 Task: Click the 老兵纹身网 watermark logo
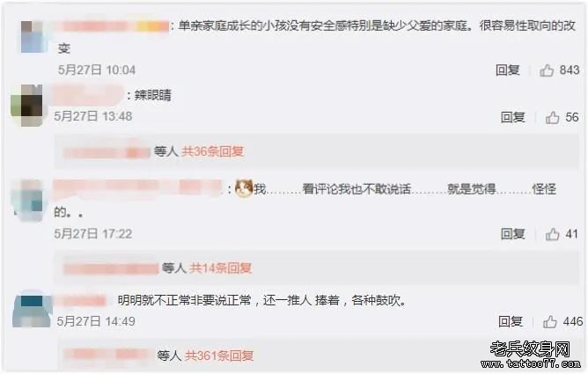(531, 354)
